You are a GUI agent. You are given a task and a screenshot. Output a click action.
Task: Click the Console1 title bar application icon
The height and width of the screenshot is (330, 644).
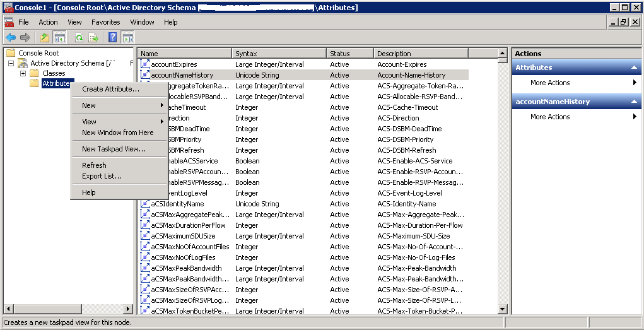8,7
